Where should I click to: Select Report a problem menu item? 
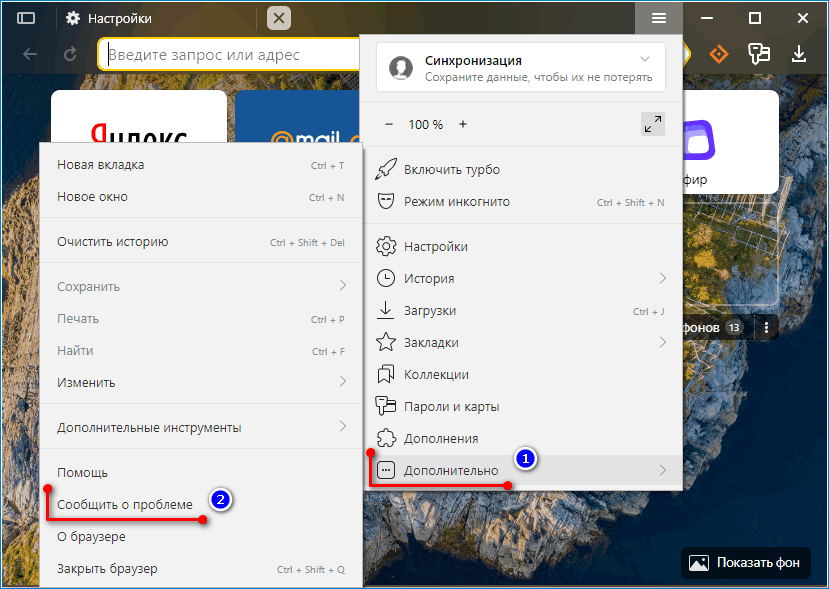pos(125,504)
